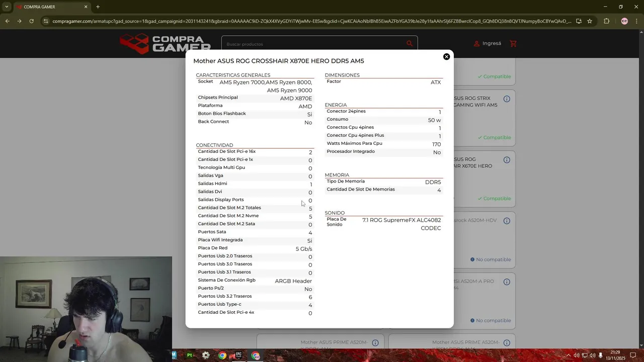Click 'Cantidad De Slot De Memorias' label
This screenshot has width=644, height=362.
pos(361,190)
